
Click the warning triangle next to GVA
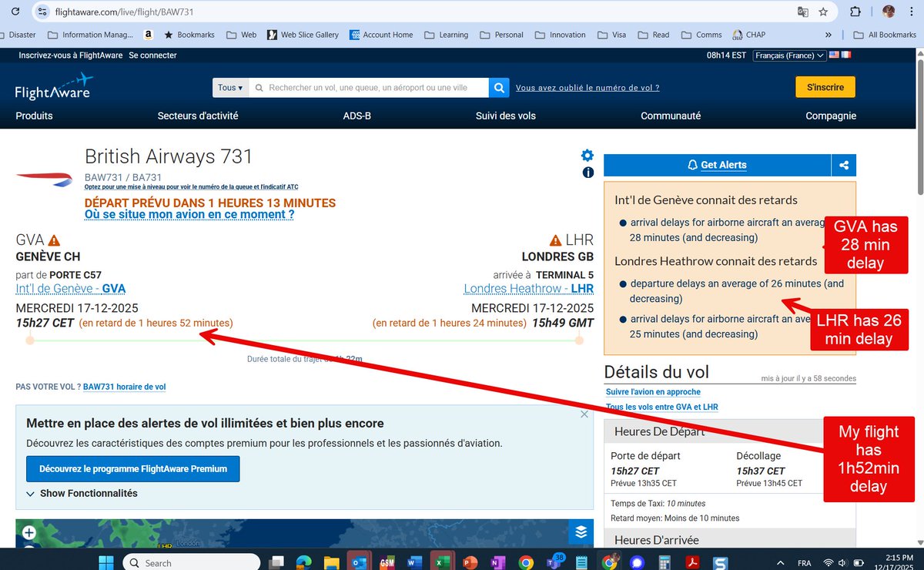pos(54,240)
